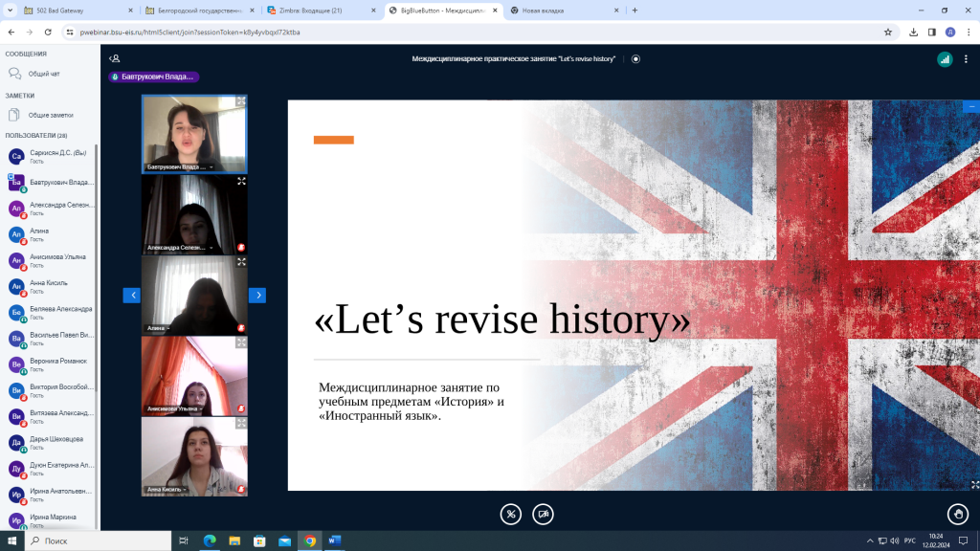Open Microsoft Edge from taskbar
This screenshot has height=551, width=980.
tap(210, 541)
